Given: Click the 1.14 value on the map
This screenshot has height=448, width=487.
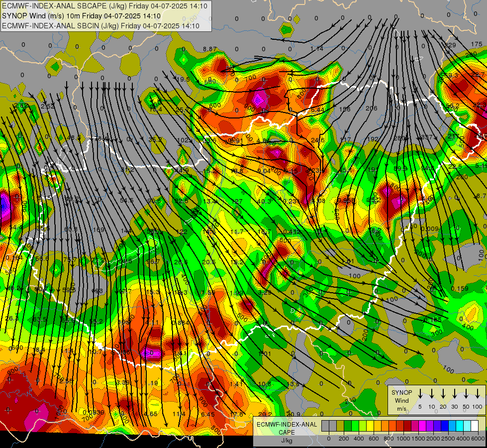Looking at the screenshot, I should coord(317,48).
